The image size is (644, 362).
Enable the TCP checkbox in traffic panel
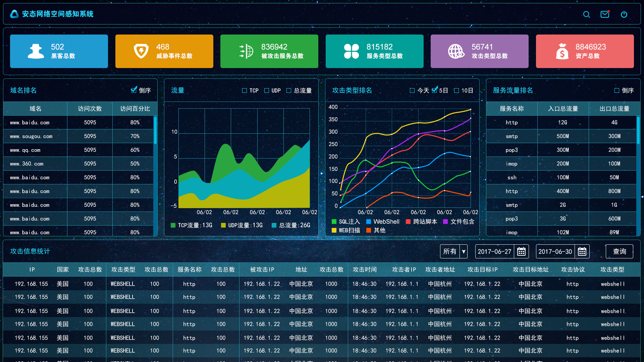pyautogui.click(x=245, y=90)
